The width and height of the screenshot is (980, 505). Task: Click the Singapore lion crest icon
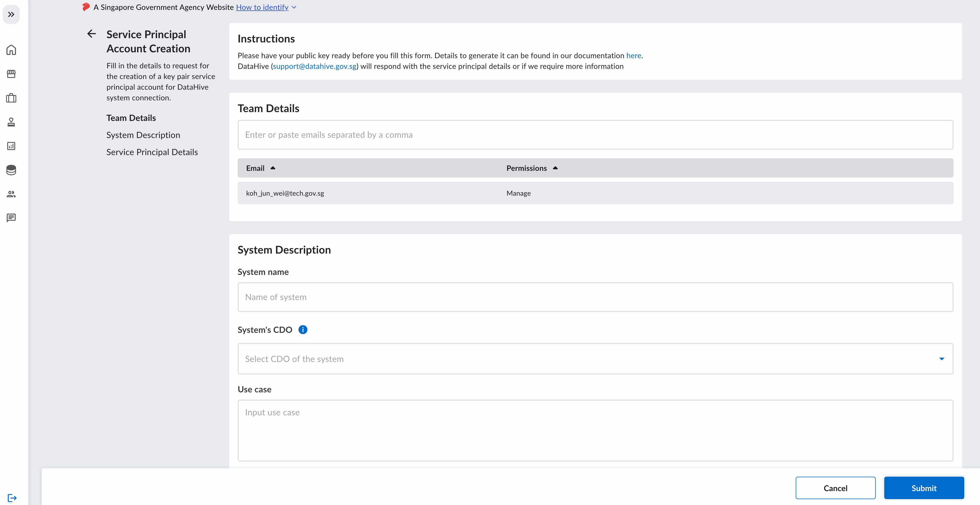86,7
